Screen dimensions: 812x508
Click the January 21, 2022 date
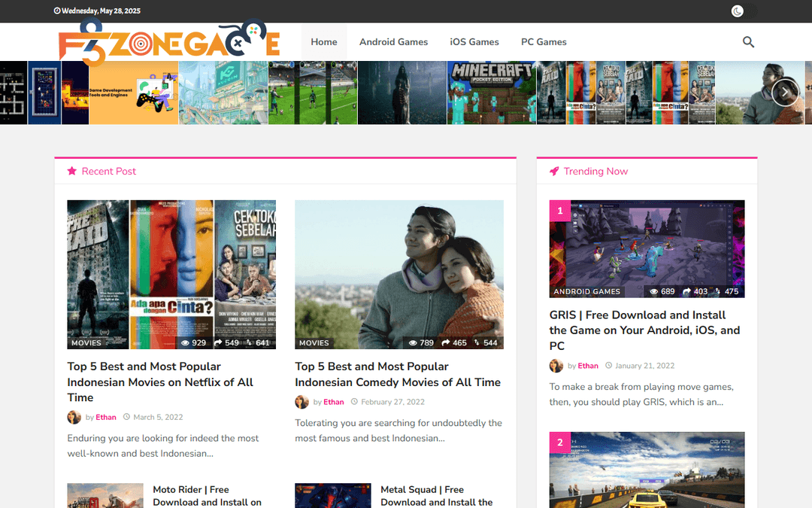pyautogui.click(x=645, y=366)
